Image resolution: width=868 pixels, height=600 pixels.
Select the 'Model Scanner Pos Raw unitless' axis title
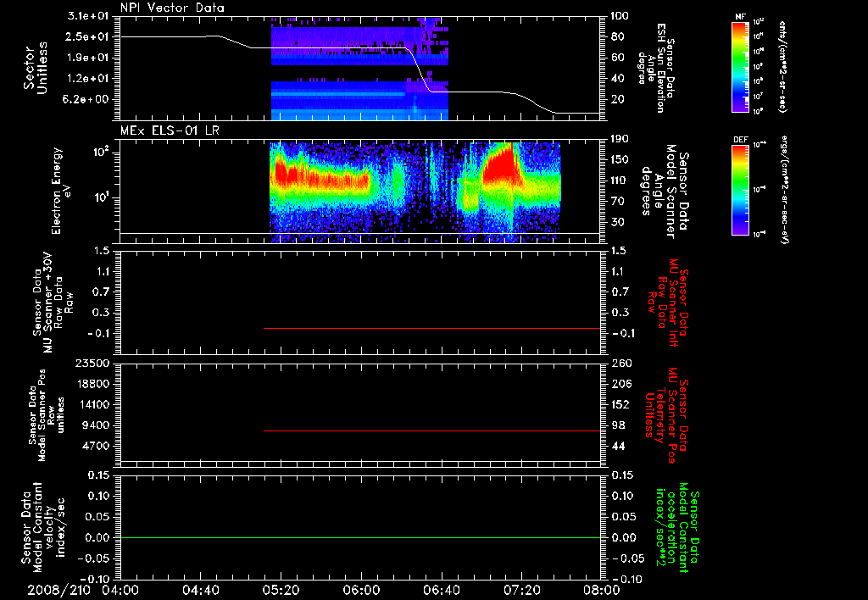[47, 415]
